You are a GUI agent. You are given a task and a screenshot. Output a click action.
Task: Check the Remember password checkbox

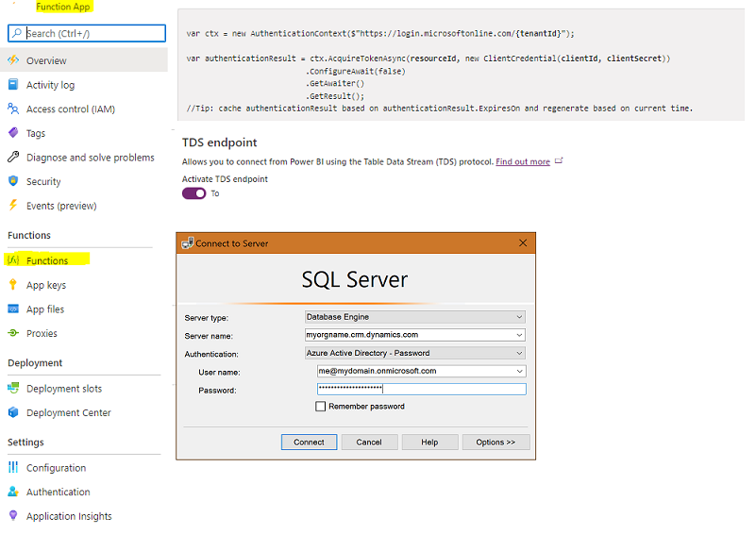321,407
